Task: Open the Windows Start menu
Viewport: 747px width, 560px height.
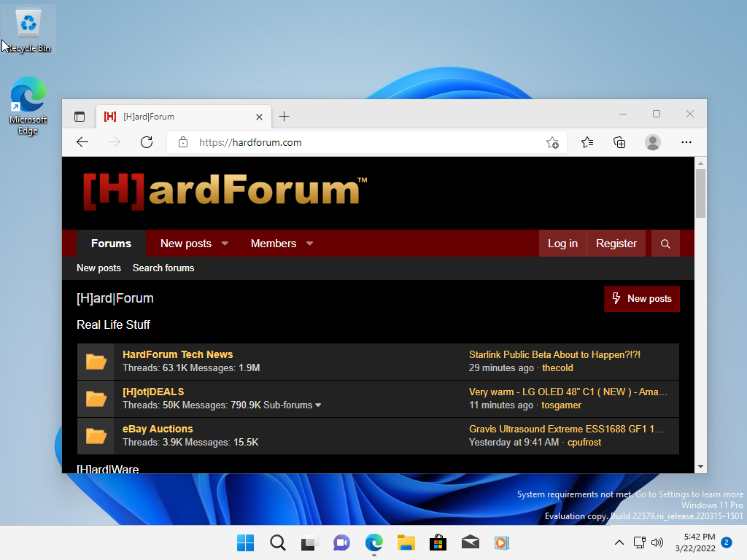Action: tap(245, 542)
